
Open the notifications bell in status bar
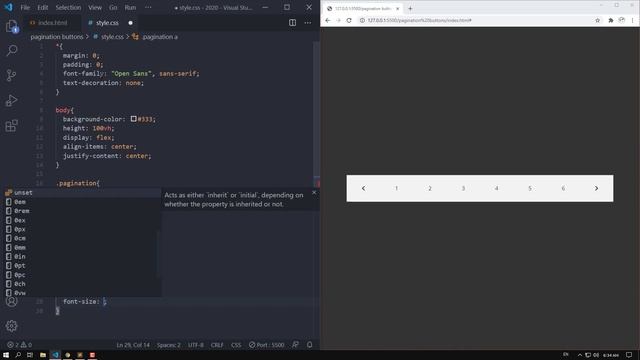[x=310, y=345]
